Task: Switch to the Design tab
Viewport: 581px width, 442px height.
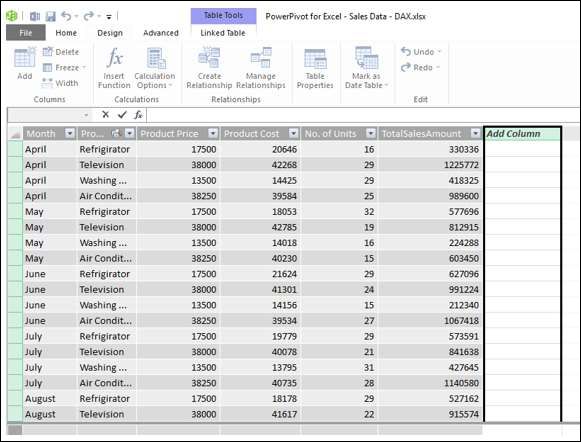Action: pos(110,33)
